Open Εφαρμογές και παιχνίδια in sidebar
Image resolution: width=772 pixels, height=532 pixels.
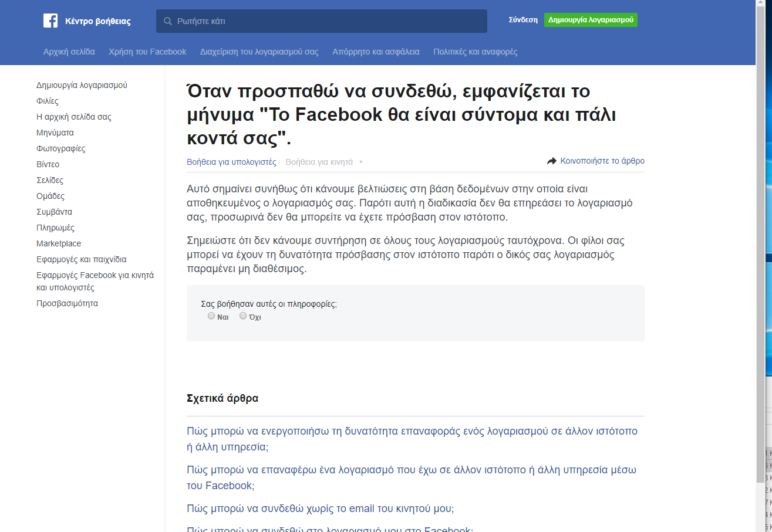82,259
